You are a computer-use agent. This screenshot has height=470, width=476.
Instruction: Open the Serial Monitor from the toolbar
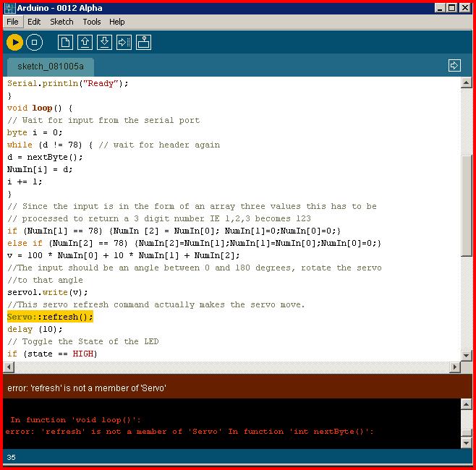click(143, 43)
